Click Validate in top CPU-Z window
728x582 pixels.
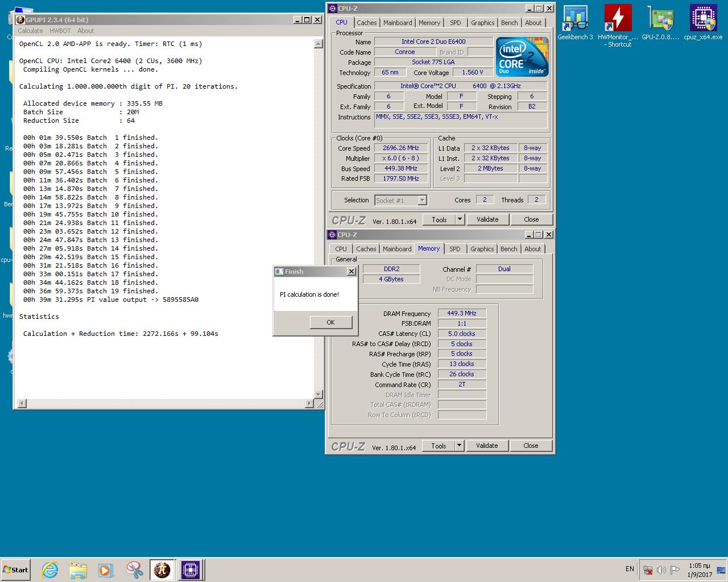(x=487, y=219)
